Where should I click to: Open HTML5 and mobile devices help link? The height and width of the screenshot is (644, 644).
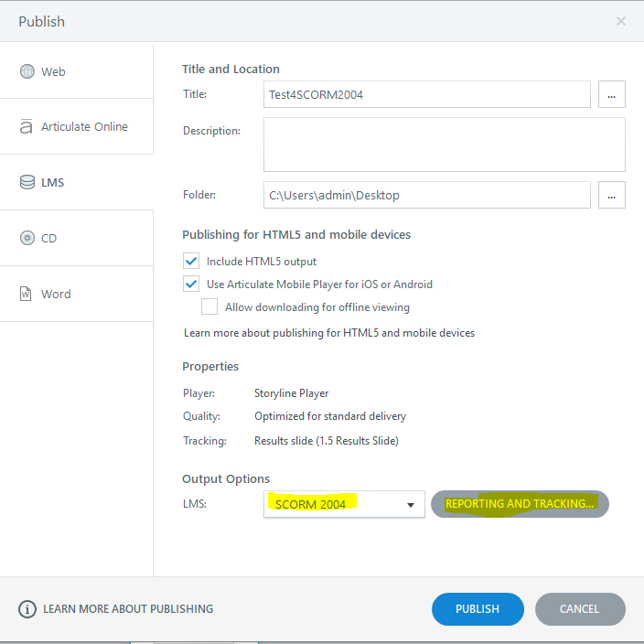pos(329,333)
